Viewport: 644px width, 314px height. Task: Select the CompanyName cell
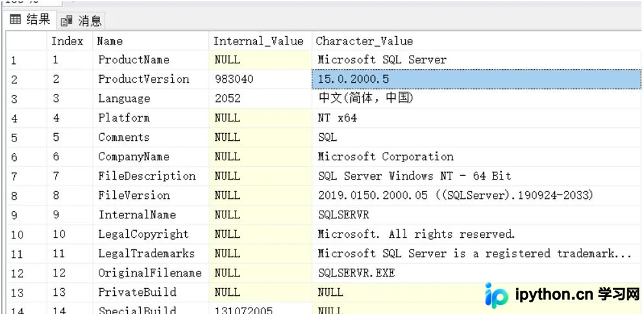(151, 156)
